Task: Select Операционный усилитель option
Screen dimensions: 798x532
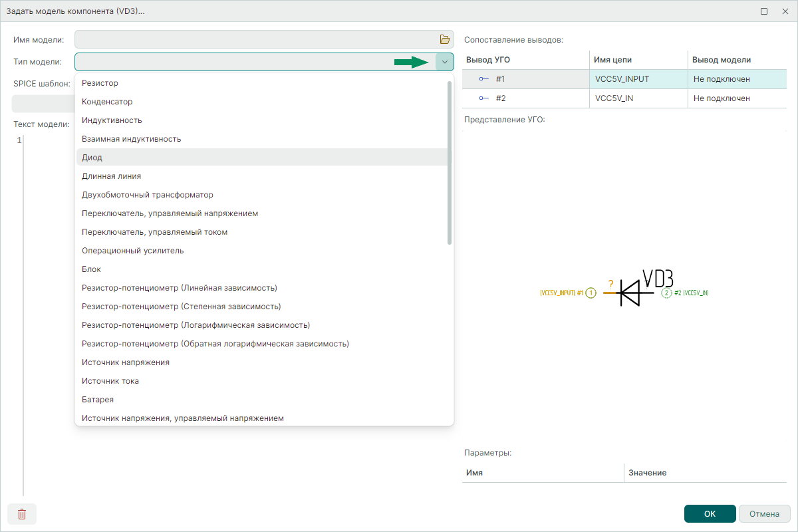Action: click(x=132, y=251)
